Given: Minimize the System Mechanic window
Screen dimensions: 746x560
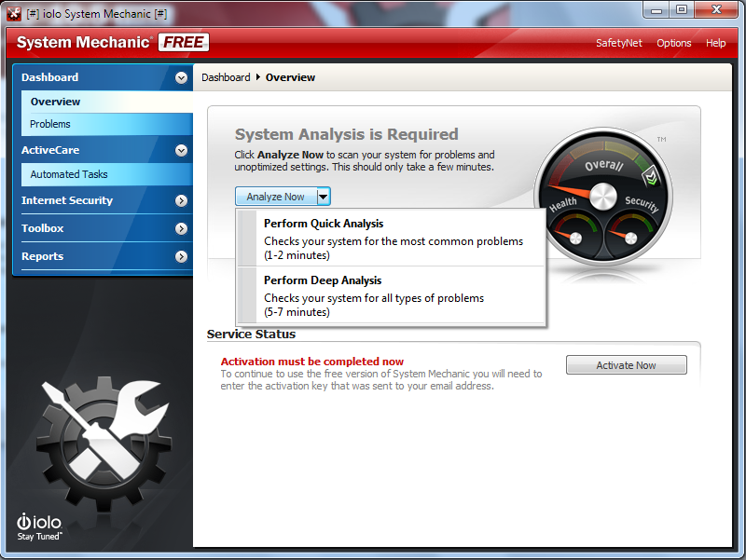Looking at the screenshot, I should click(x=656, y=10).
